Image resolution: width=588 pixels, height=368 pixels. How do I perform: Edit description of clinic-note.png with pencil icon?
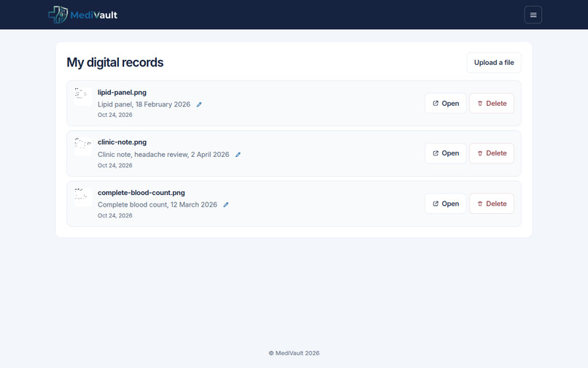[238, 155]
